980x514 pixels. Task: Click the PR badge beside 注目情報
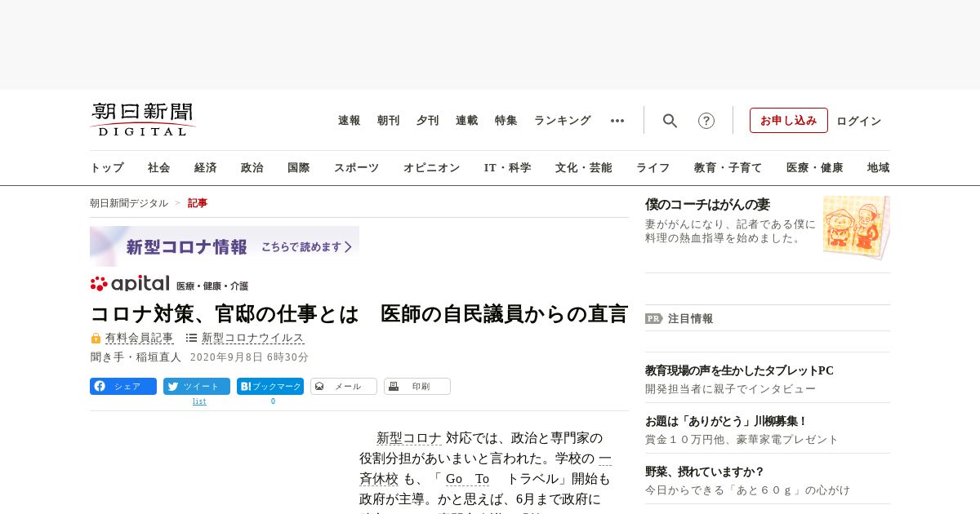[653, 319]
